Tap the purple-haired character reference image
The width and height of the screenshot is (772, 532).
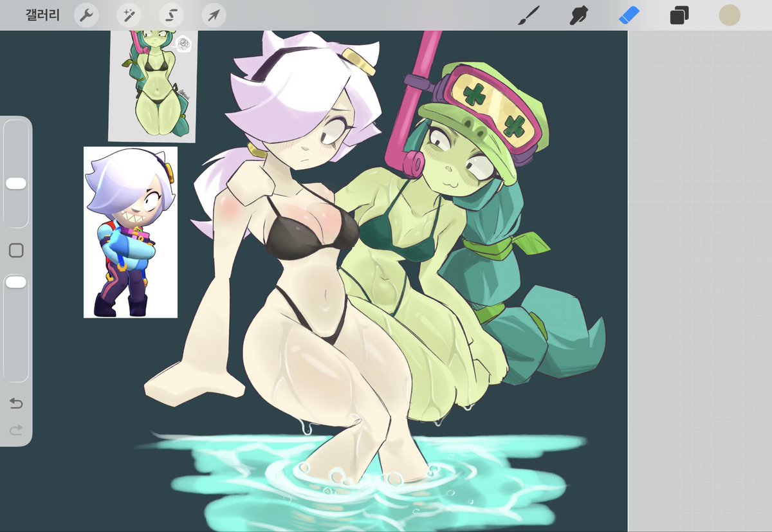[x=131, y=232]
